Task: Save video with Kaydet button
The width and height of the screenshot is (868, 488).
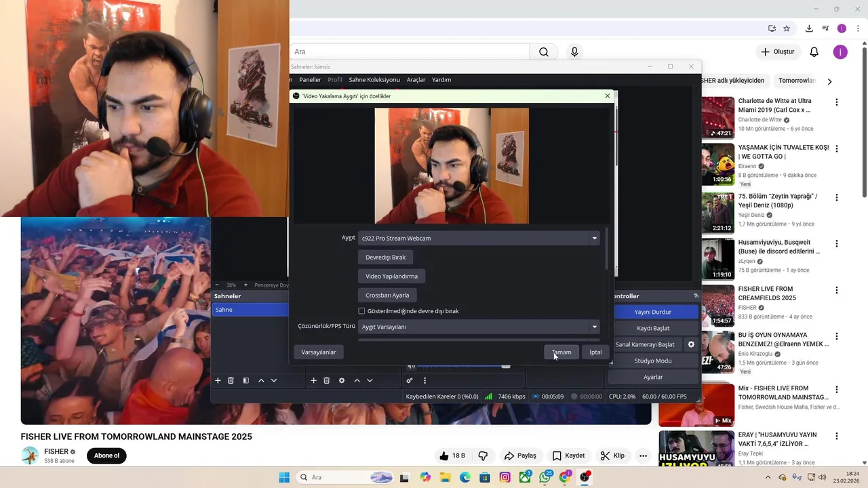Action: (568, 455)
